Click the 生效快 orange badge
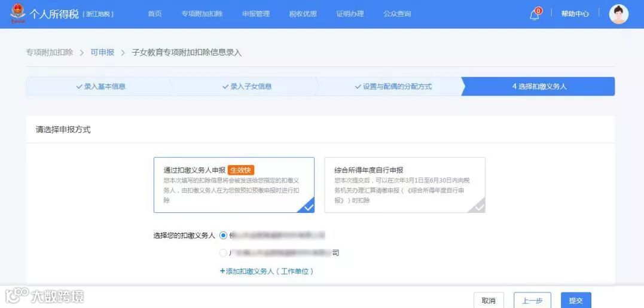 [242, 170]
